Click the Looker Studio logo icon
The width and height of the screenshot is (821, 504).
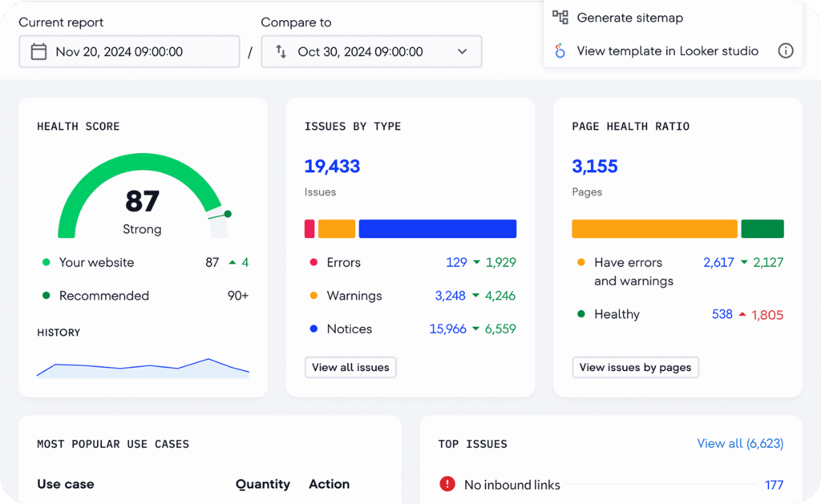(x=560, y=51)
